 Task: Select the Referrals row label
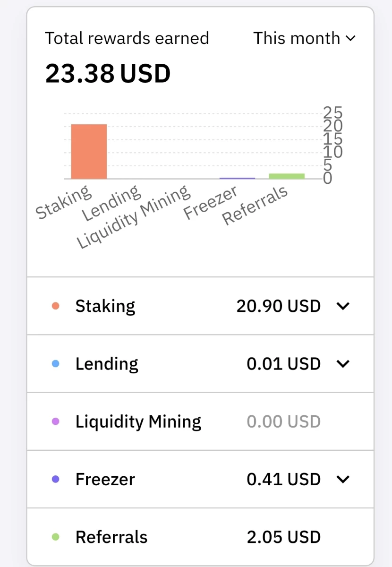point(111,537)
